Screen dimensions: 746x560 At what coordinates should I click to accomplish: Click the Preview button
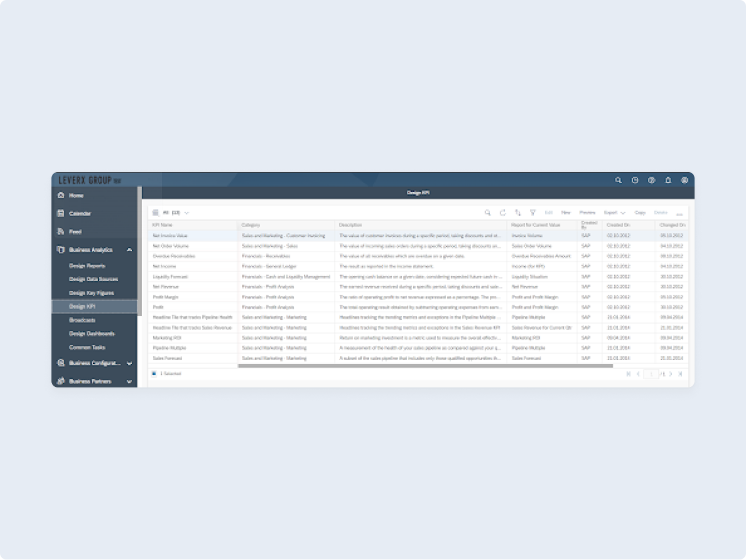click(x=587, y=213)
